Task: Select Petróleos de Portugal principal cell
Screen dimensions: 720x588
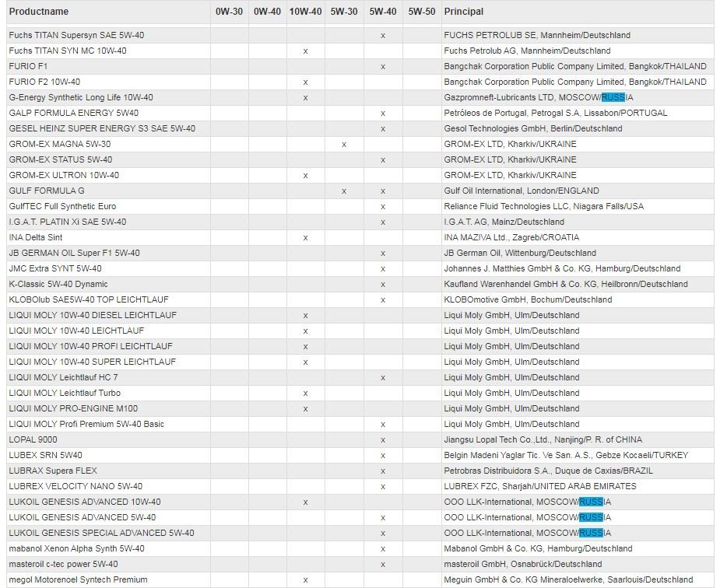Action: coord(556,114)
